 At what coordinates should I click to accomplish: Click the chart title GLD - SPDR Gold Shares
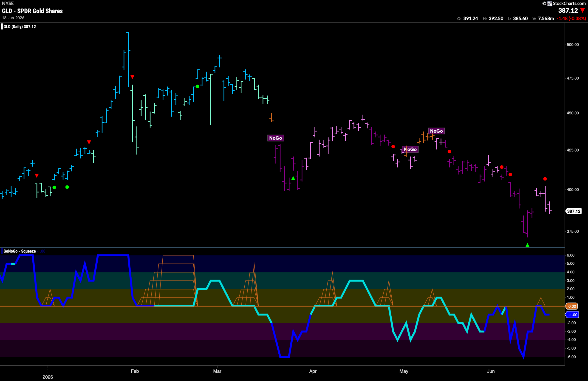click(x=32, y=11)
